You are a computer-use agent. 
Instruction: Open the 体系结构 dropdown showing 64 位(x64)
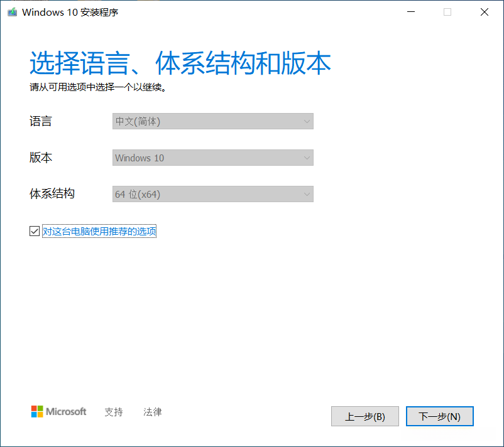(213, 194)
